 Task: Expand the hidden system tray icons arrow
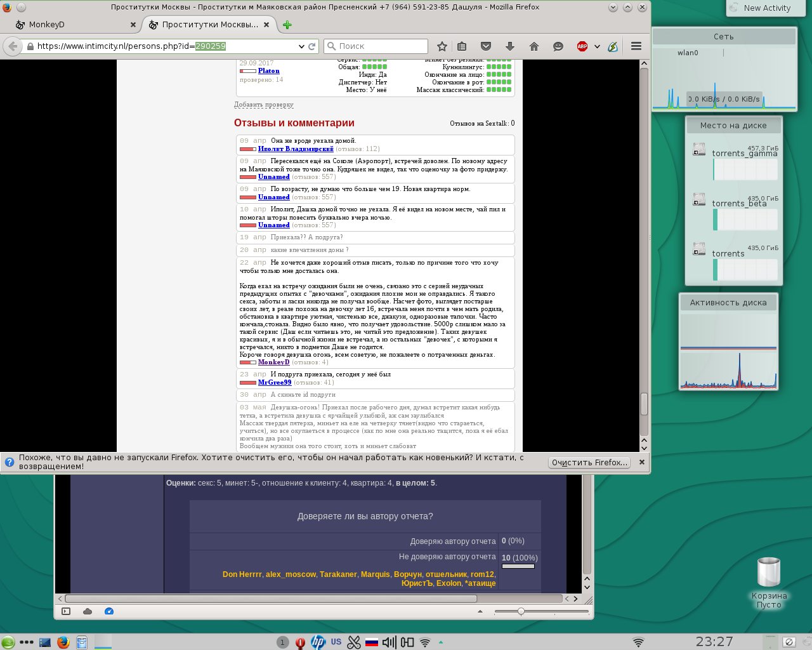[x=441, y=642]
